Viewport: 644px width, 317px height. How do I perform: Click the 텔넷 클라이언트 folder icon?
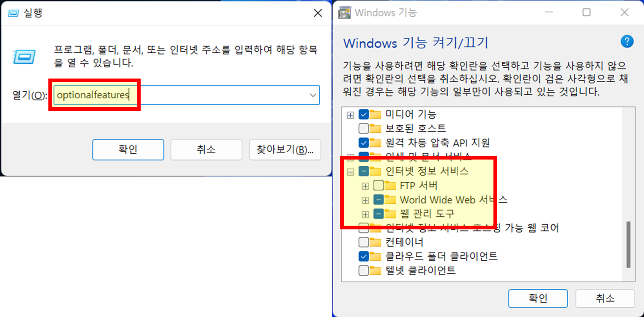(x=375, y=271)
